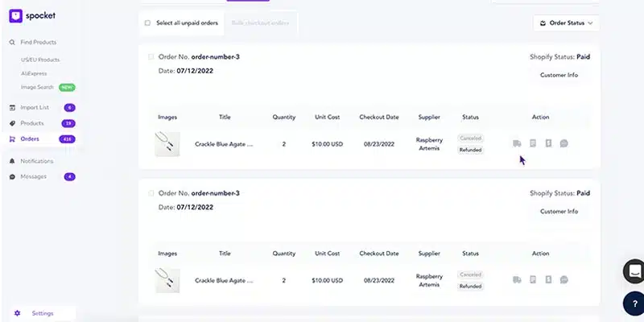Check the second order-number-3 order checkbox

point(151,193)
